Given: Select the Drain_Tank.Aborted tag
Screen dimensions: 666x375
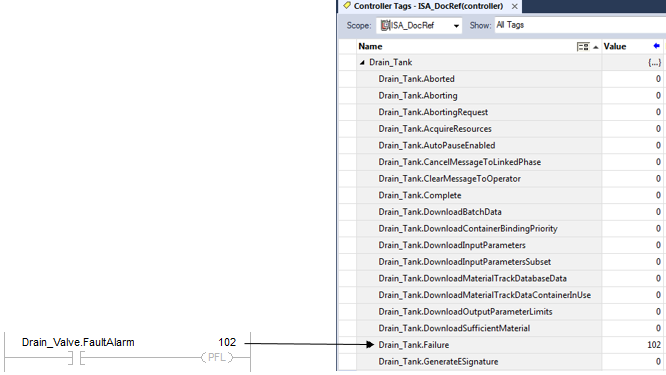Looking at the screenshot, I should click(416, 79).
